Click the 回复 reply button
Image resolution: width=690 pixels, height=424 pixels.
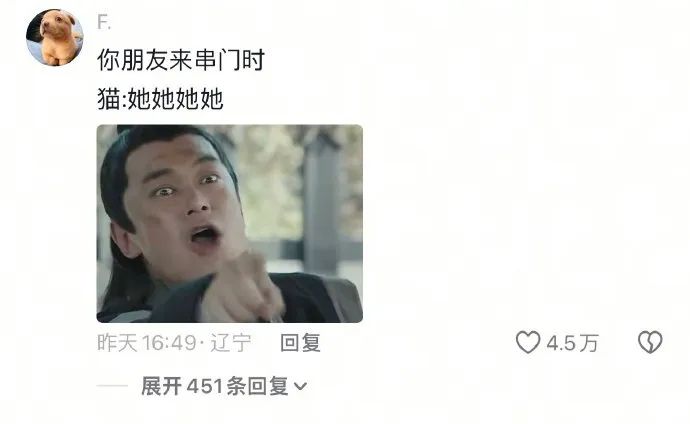301,343
